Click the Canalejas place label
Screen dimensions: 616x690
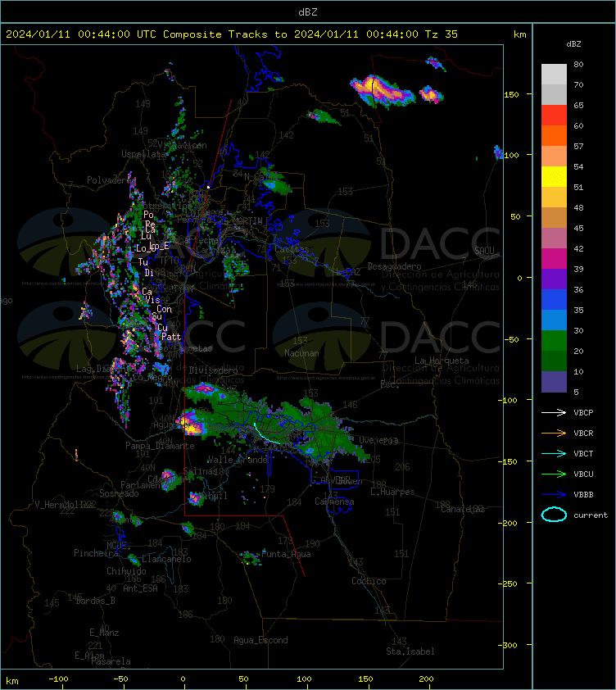click(461, 509)
